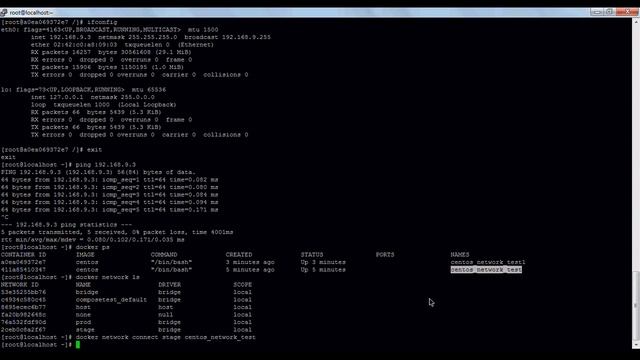640x360 pixels.
Task: Open the PuTTY system menu icon in title bar
Action: point(4,13)
